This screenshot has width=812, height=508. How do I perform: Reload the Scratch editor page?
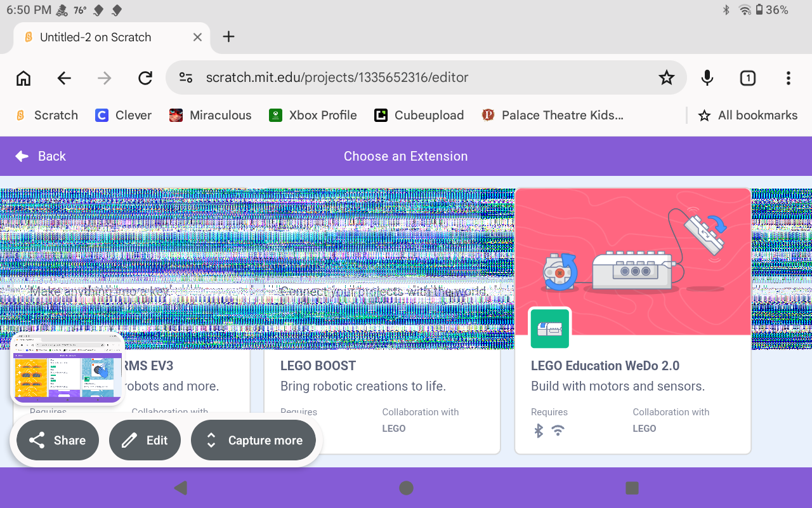coord(145,78)
